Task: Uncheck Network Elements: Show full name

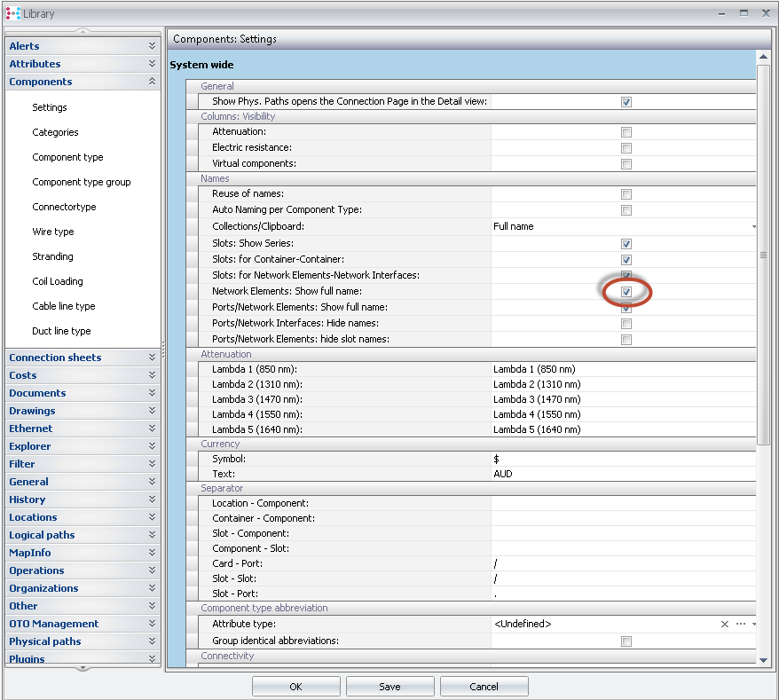Action: point(626,292)
